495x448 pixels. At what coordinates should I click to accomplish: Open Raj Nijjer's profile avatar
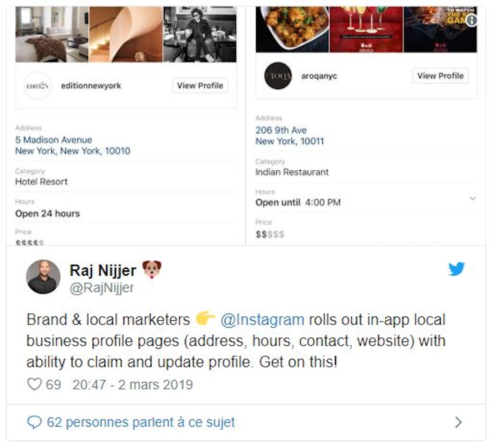point(43,277)
